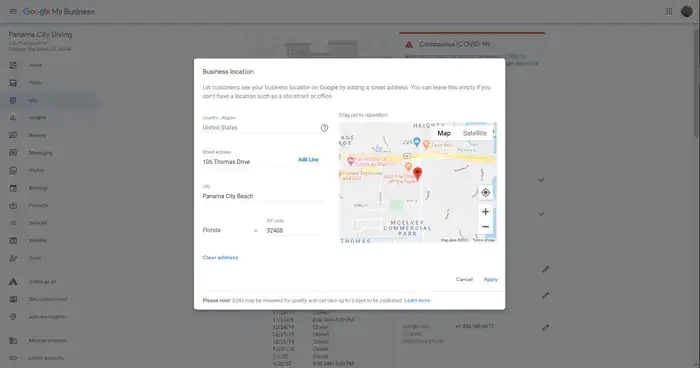This screenshot has width=700, height=368.
Task: Click the red location pin on map
Action: click(x=417, y=173)
